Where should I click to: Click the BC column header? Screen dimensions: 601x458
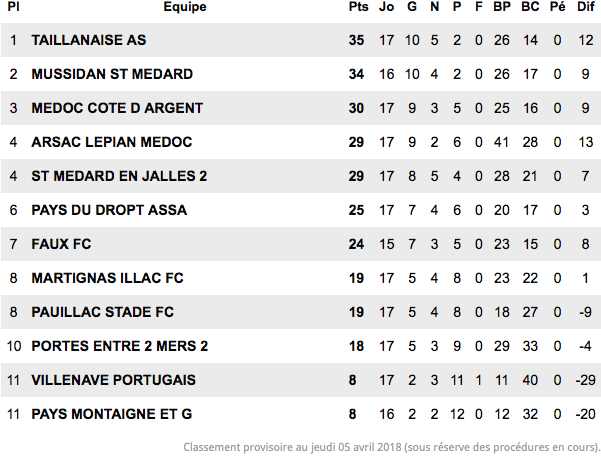pos(530,7)
